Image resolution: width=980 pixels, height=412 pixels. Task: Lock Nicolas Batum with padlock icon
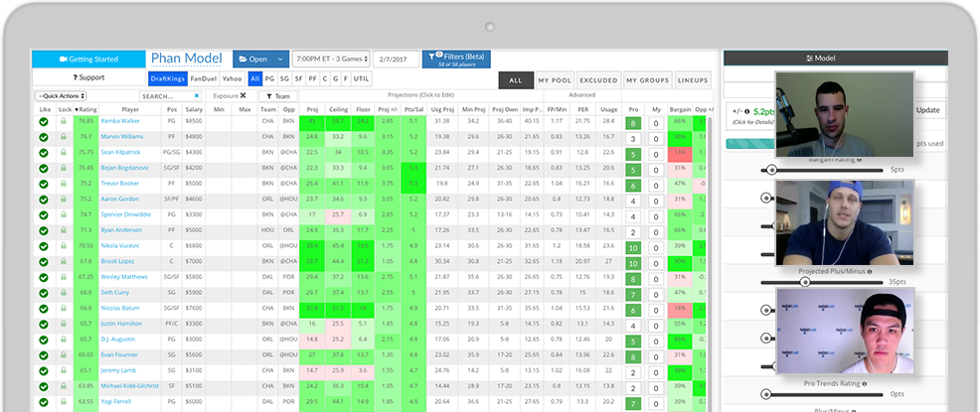tap(64, 309)
